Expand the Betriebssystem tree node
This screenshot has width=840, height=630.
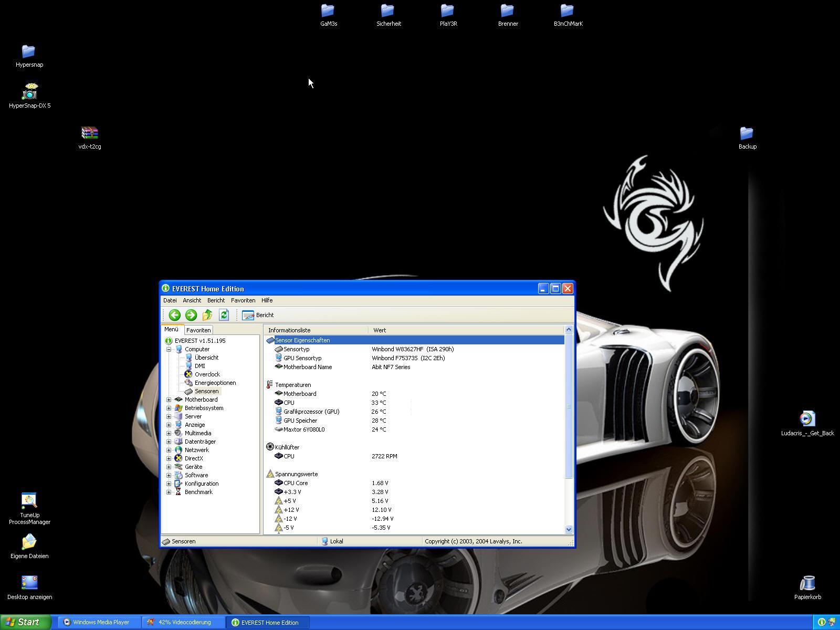tap(169, 408)
